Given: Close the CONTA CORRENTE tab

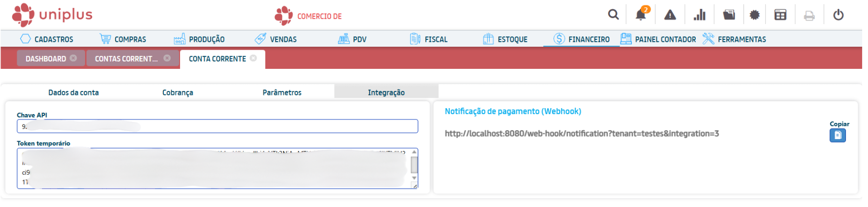Looking at the screenshot, I should click(253, 58).
